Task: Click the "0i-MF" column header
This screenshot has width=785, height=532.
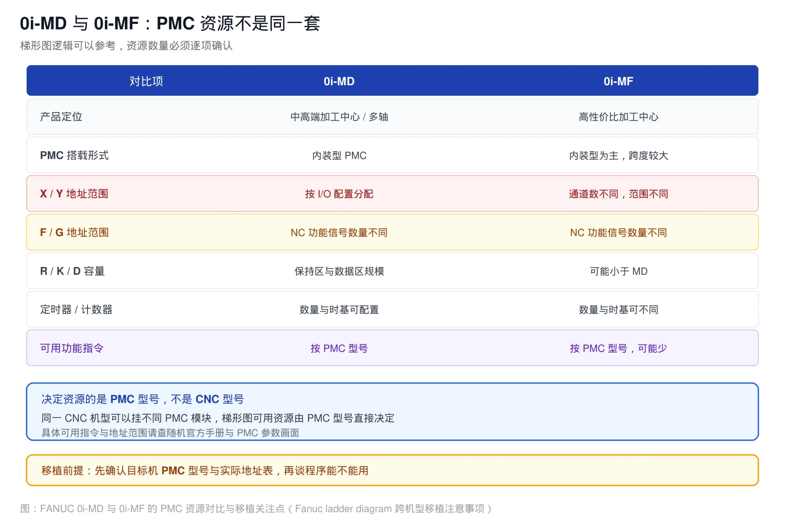Action: coord(618,81)
